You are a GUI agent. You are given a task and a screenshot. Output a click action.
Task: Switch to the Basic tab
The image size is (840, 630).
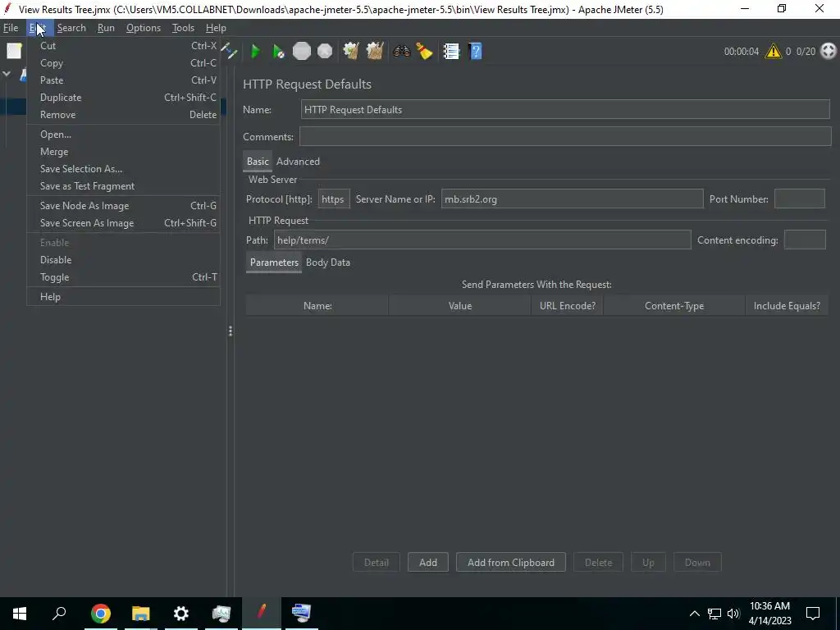point(258,162)
